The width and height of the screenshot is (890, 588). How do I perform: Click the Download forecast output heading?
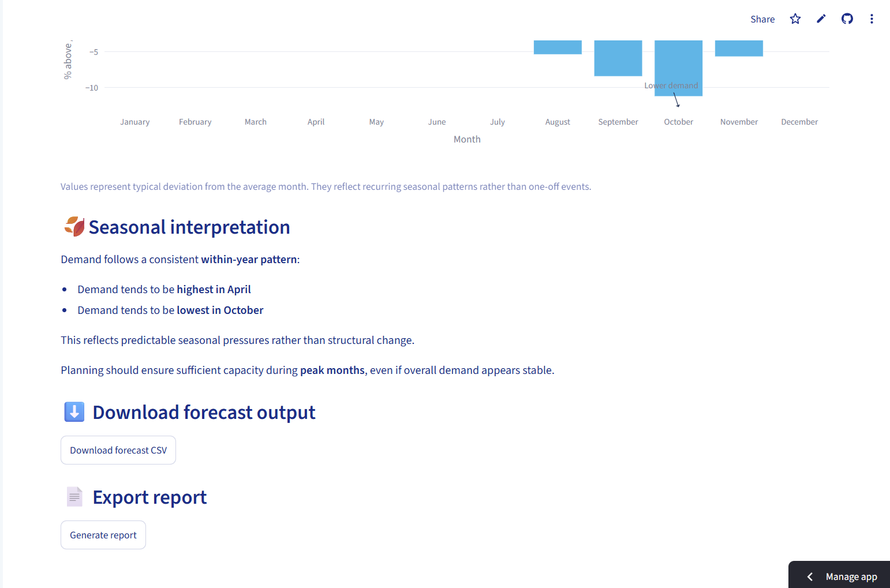pos(204,413)
